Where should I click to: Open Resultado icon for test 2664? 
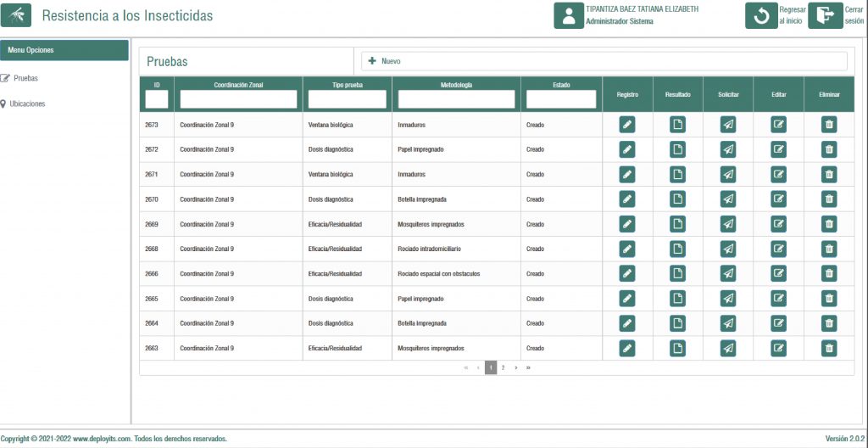tap(677, 323)
